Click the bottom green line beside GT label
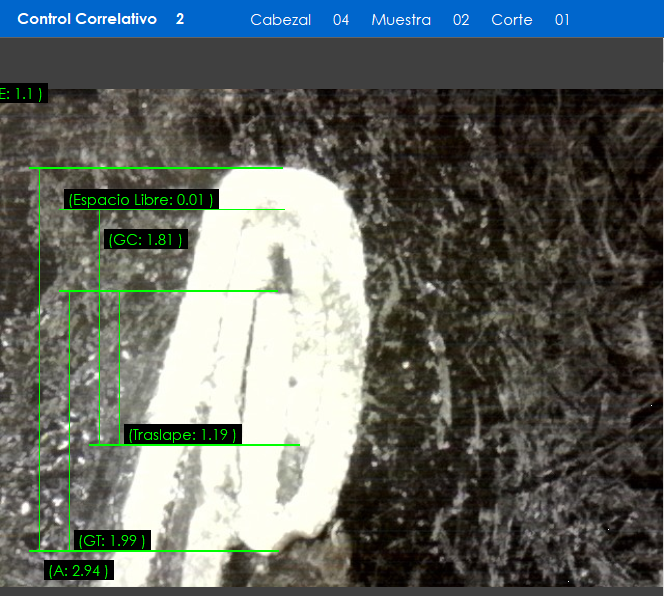This screenshot has width=664, height=596. tap(200, 550)
